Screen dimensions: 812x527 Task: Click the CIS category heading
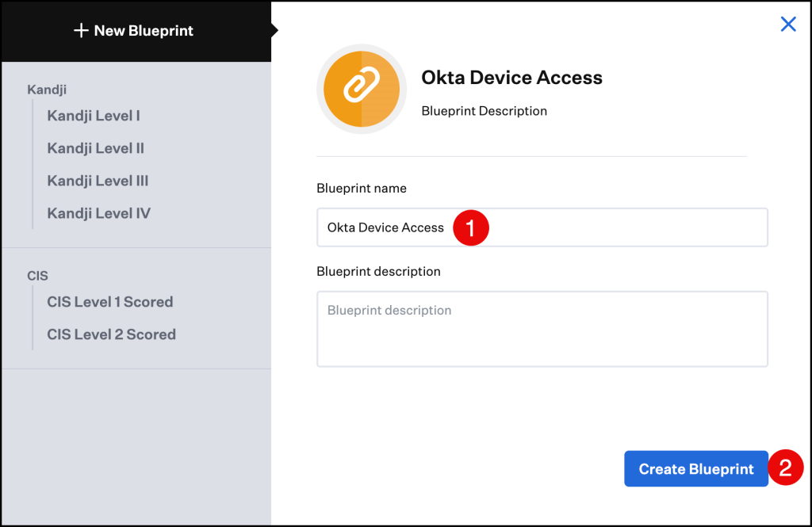tap(37, 276)
